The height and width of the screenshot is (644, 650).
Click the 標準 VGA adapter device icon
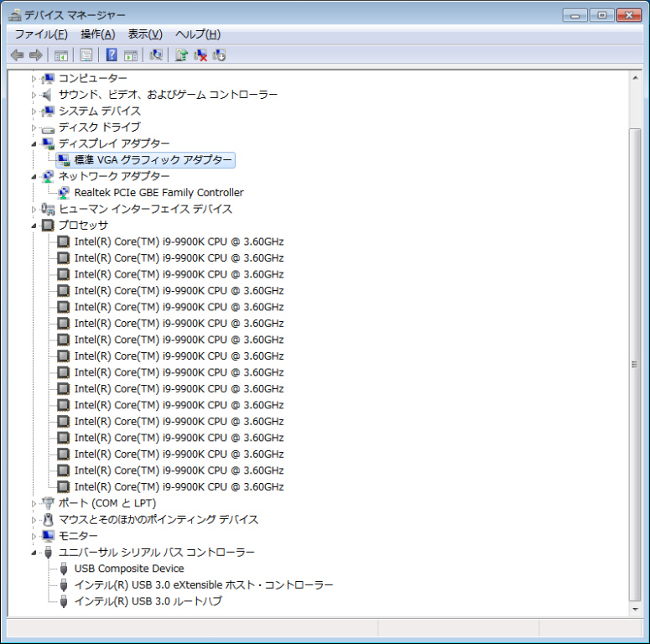pos(64,160)
